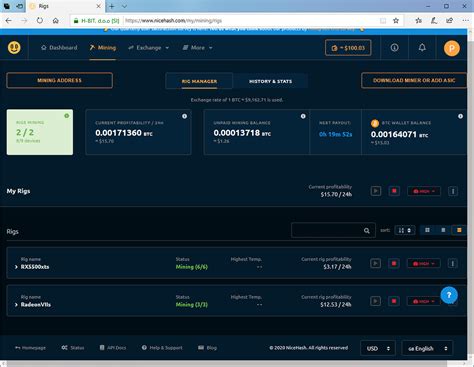The image size is (474, 367).
Task: Start the RX5500xts rig
Action: pyautogui.click(x=375, y=263)
